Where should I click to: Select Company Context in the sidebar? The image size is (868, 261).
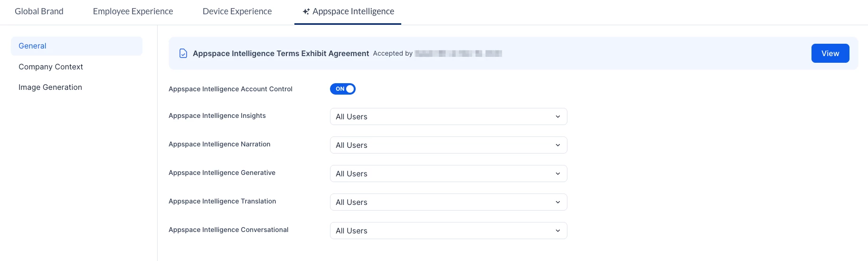click(51, 67)
